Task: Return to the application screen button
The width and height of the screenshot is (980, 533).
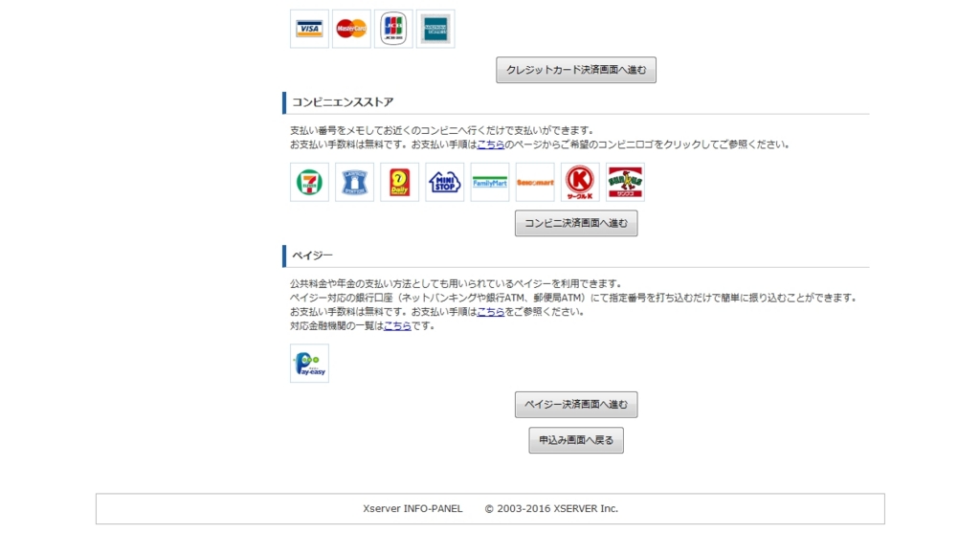Action: click(x=576, y=440)
